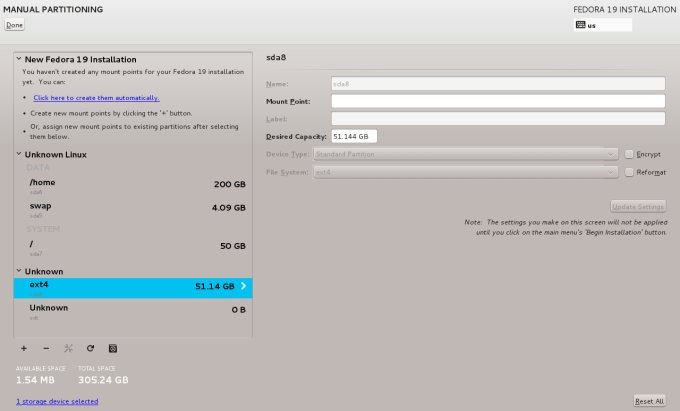Click the Name field showing sda8
680x411 pixels.
(x=498, y=83)
